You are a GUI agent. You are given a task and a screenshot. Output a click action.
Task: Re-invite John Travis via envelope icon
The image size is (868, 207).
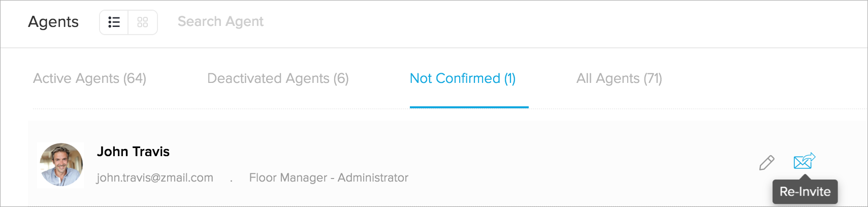(x=804, y=161)
